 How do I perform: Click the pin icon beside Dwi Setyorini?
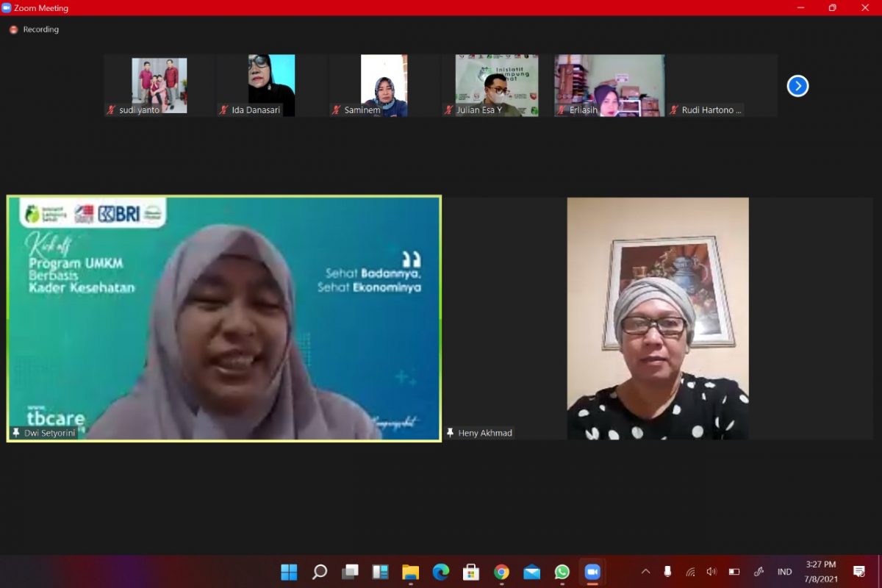[15, 433]
